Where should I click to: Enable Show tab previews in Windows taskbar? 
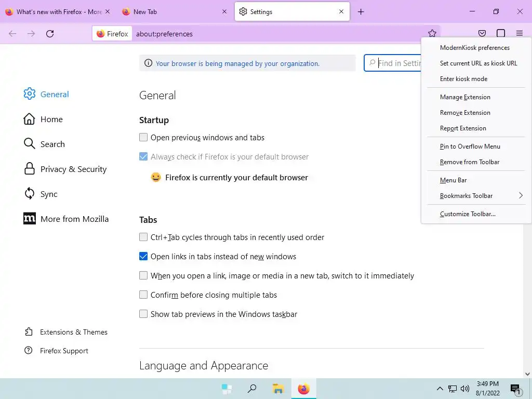(143, 314)
